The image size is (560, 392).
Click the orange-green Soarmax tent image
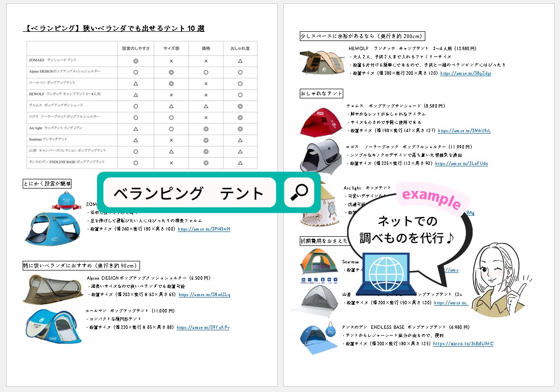pos(319,262)
